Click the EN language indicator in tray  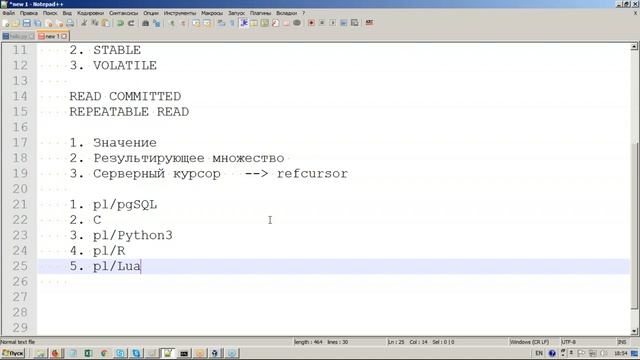[539, 353]
